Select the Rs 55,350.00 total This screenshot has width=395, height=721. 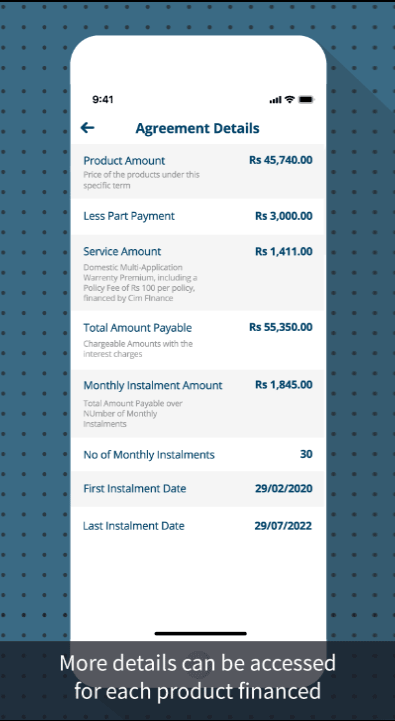click(281, 327)
